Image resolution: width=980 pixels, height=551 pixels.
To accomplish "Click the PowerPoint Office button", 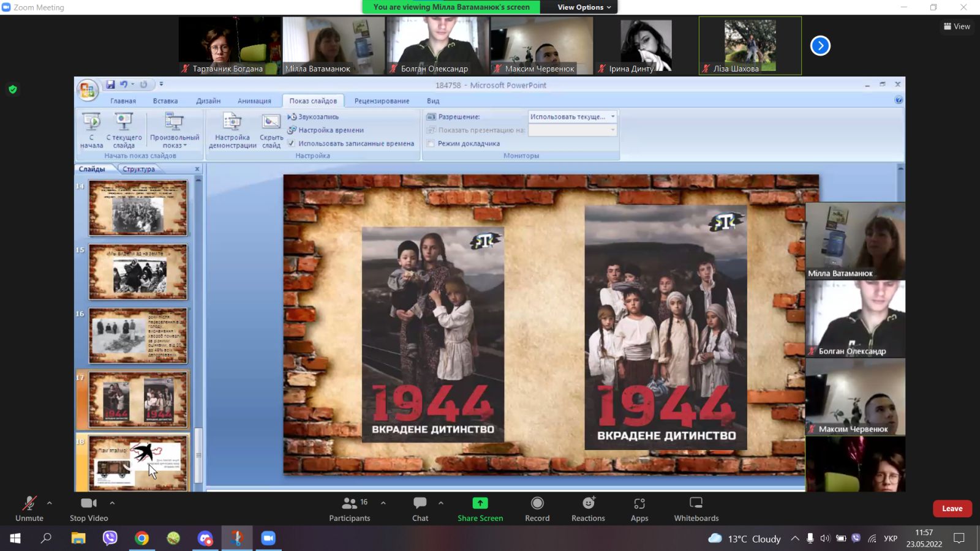I will click(88, 91).
